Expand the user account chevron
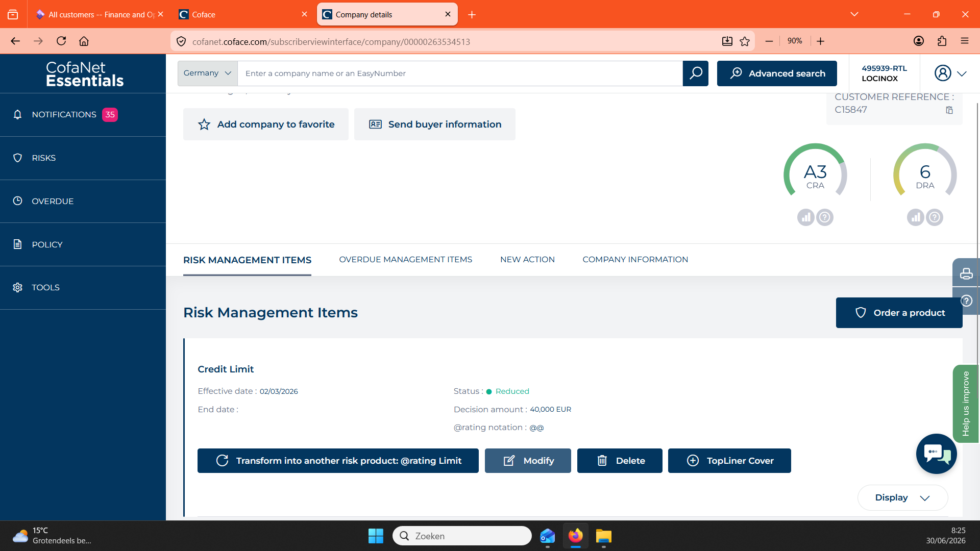This screenshot has width=980, height=551. (x=962, y=74)
